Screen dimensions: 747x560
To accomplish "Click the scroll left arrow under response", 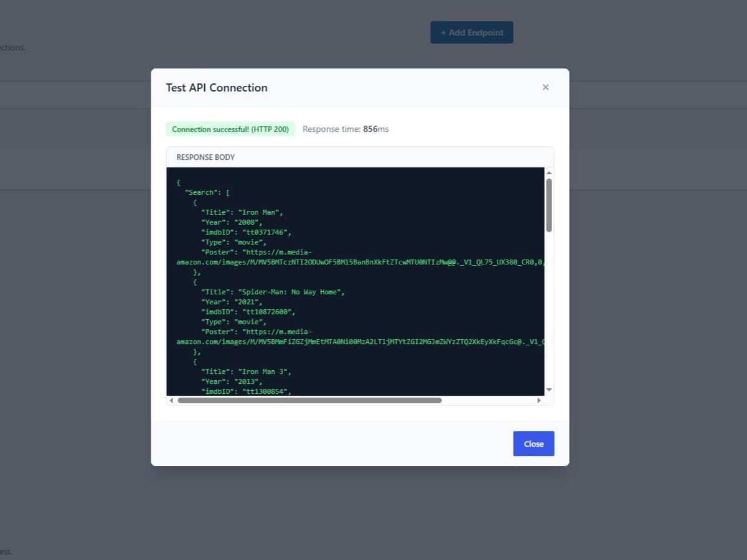I will [171, 401].
